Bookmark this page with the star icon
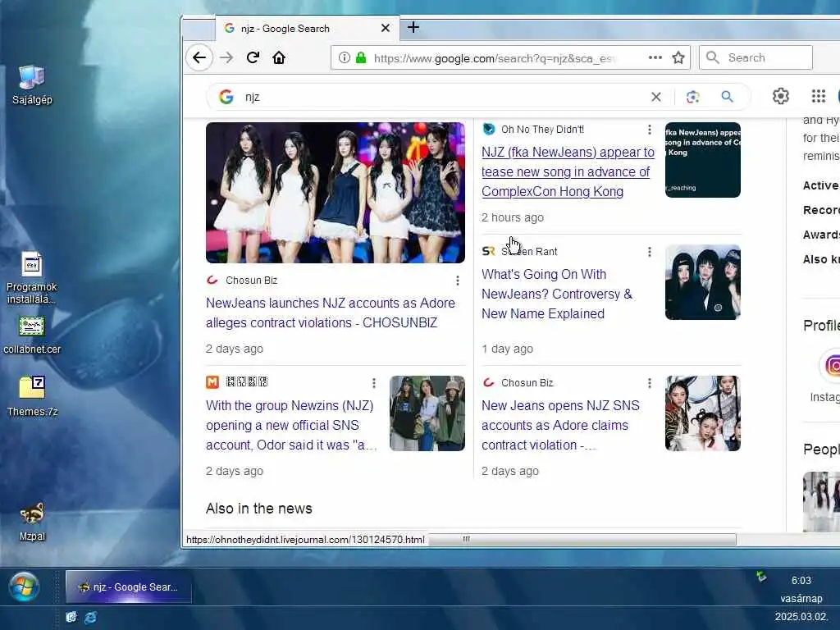The height and width of the screenshot is (630, 840). [678, 57]
